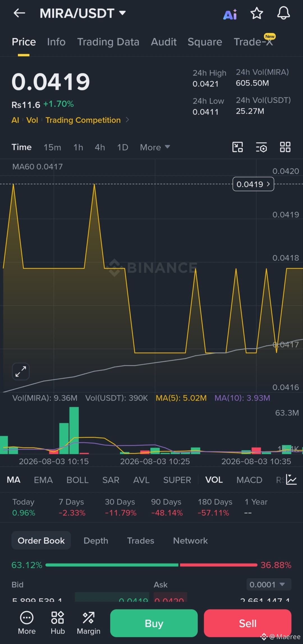Open the Audit tab
The height and width of the screenshot is (644, 303).
coord(164,42)
